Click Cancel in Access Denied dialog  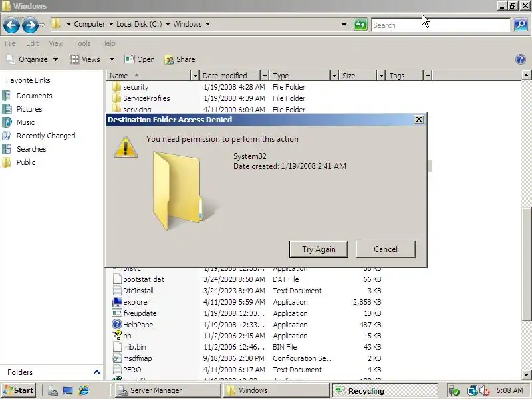tap(386, 249)
